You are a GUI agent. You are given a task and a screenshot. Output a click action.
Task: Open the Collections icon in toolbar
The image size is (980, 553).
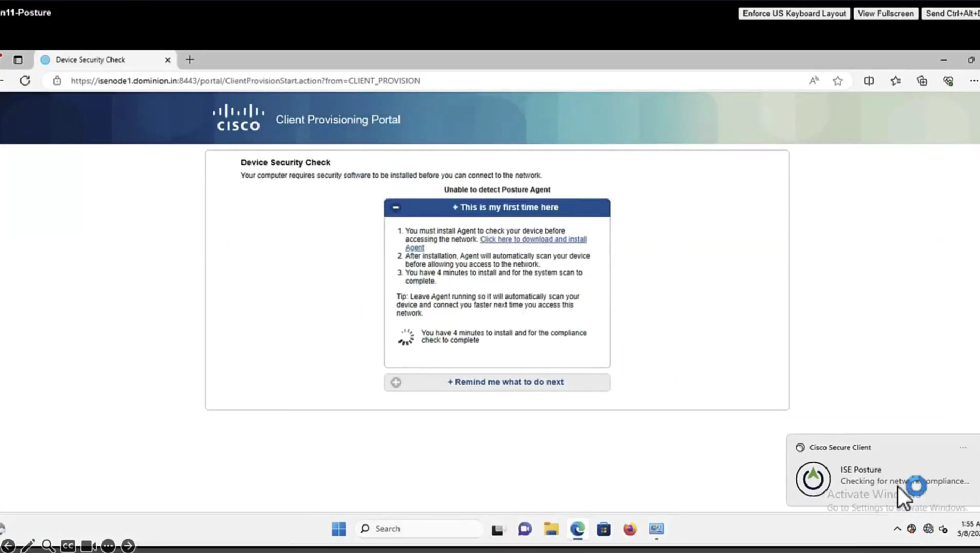click(x=922, y=81)
